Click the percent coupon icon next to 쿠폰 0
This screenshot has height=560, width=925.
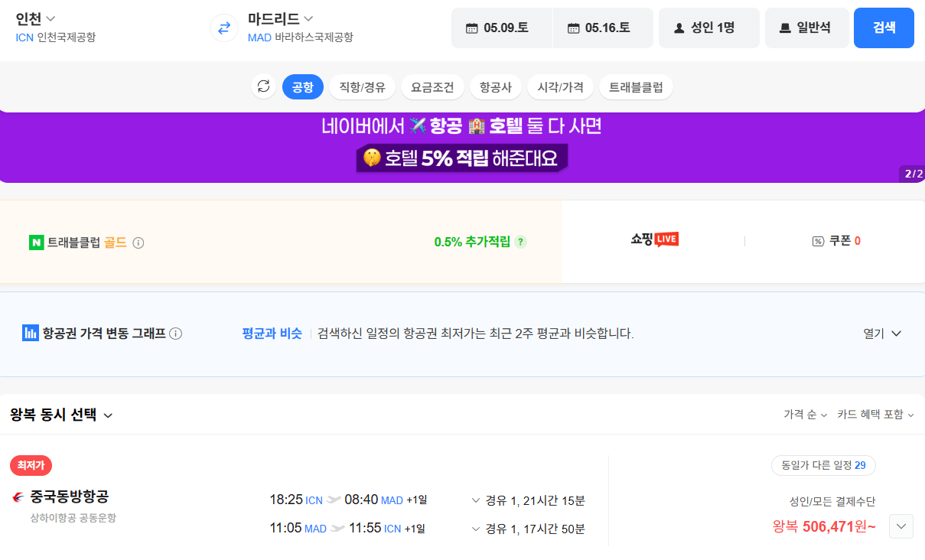[817, 242]
